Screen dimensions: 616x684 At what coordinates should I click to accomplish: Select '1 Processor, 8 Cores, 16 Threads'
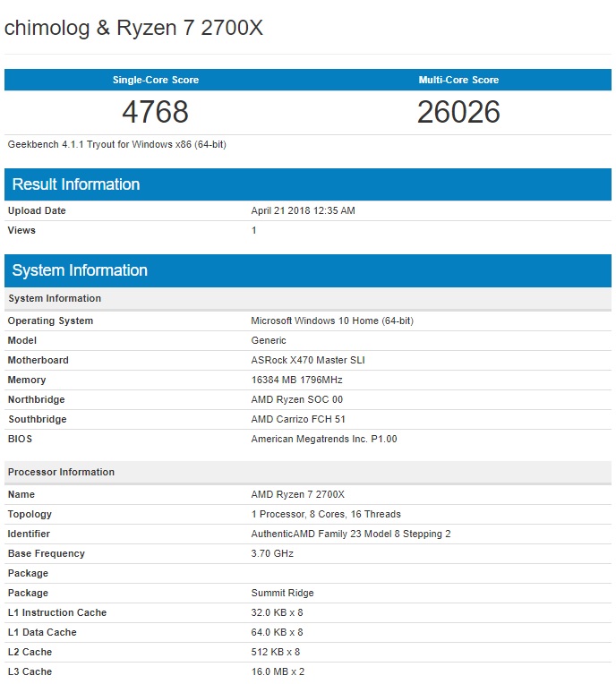326,514
